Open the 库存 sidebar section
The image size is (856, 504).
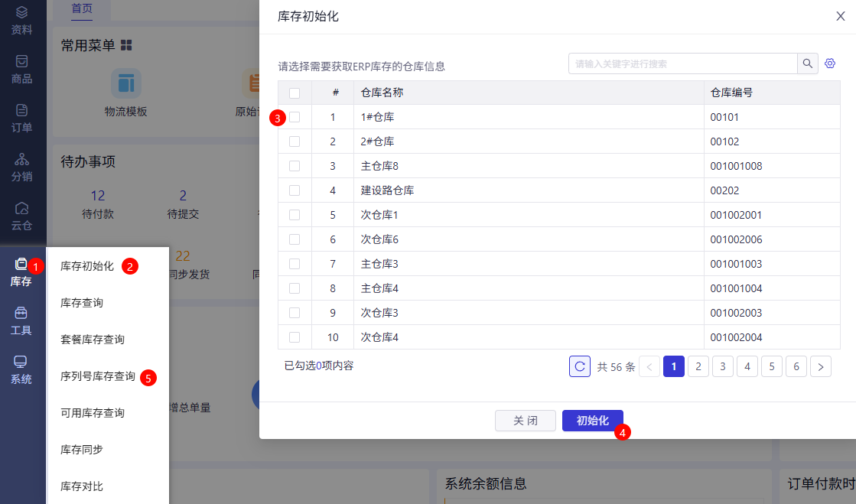click(21, 272)
